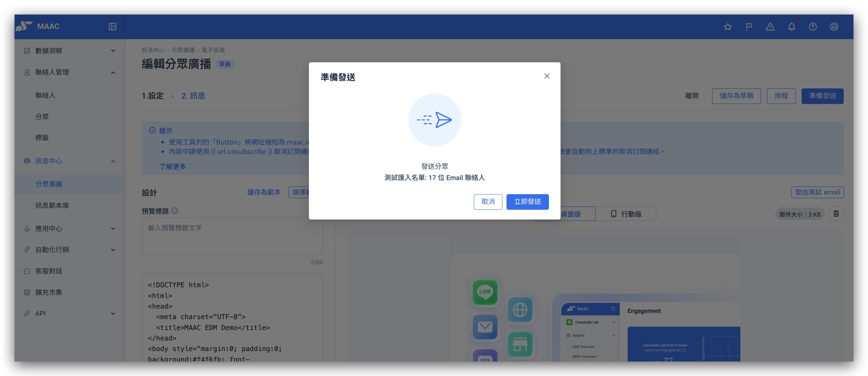This screenshot has width=868, height=376.
Task: Collapse the sidebar with the panel icon
Action: click(112, 26)
